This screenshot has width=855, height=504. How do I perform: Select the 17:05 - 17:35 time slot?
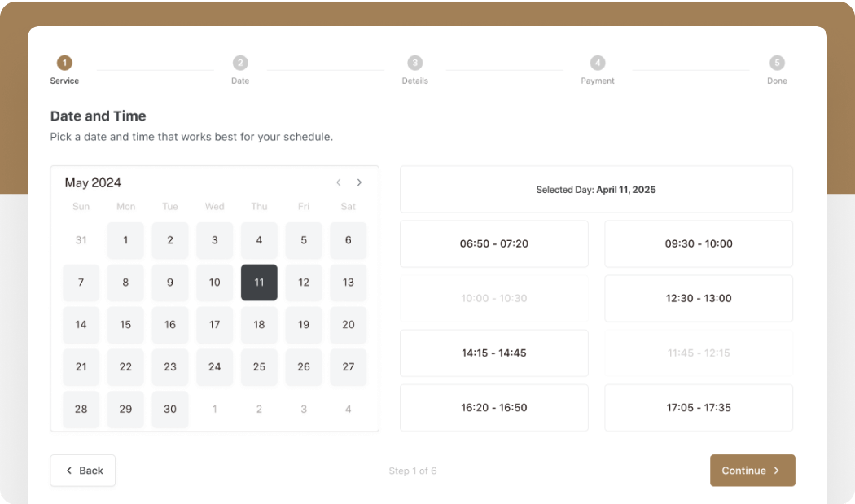tap(699, 407)
